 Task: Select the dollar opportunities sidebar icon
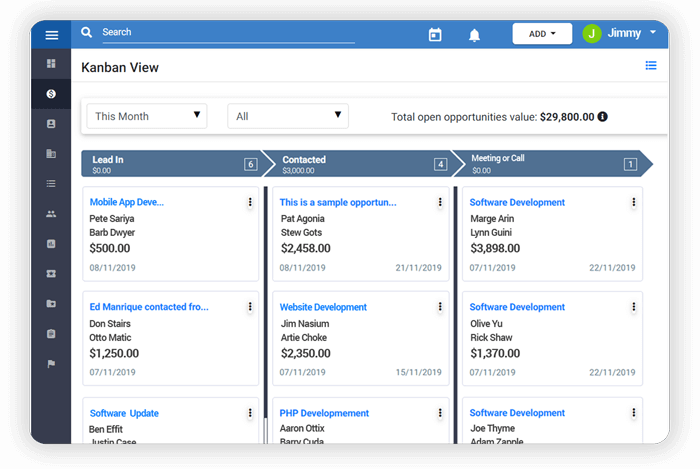click(51, 94)
